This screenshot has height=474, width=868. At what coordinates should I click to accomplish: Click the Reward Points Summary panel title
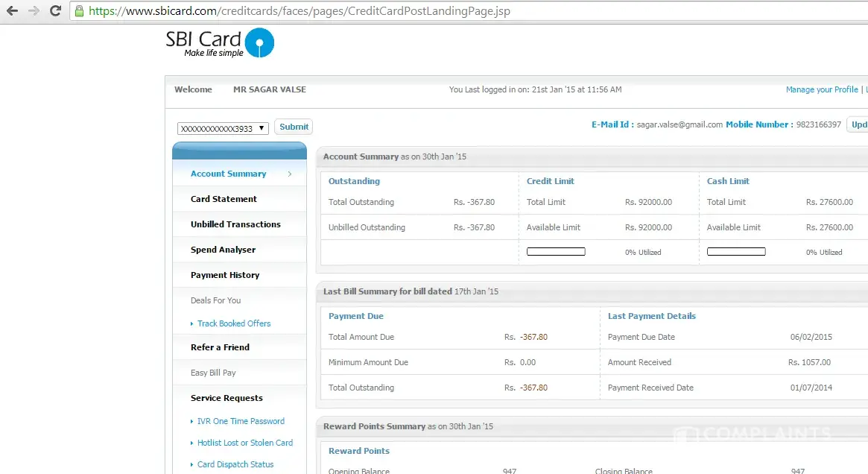click(408, 426)
